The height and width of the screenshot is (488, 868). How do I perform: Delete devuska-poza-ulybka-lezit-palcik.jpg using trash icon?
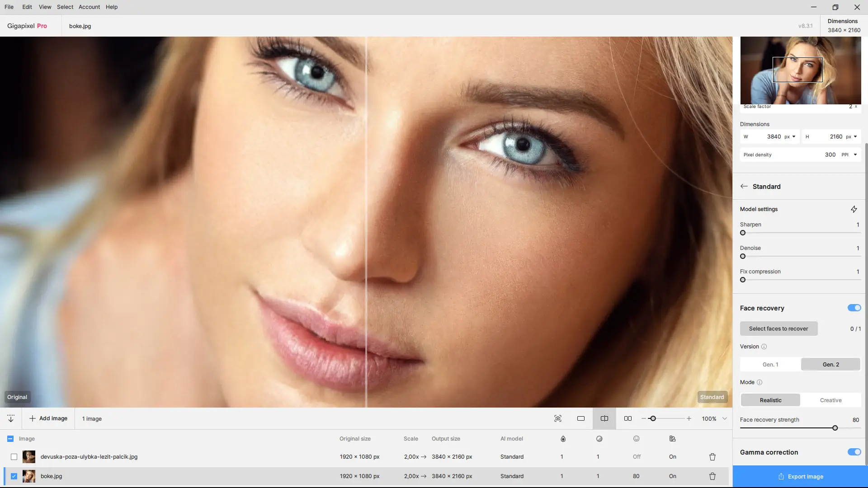tap(712, 457)
